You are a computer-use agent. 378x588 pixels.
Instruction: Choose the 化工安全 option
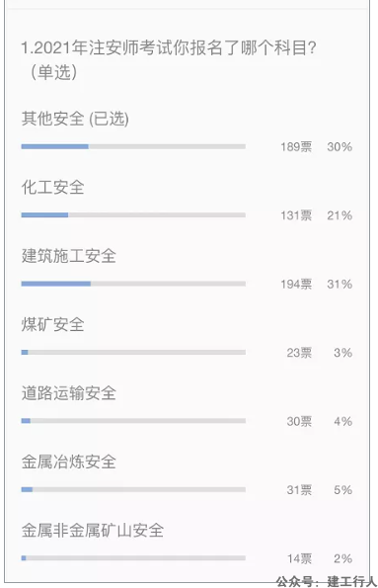point(53,187)
